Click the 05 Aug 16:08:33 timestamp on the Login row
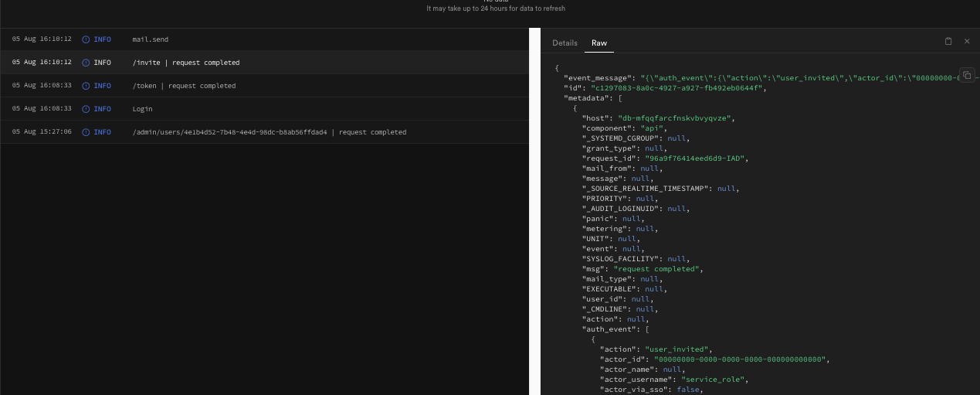The height and width of the screenshot is (395, 980). click(x=42, y=109)
